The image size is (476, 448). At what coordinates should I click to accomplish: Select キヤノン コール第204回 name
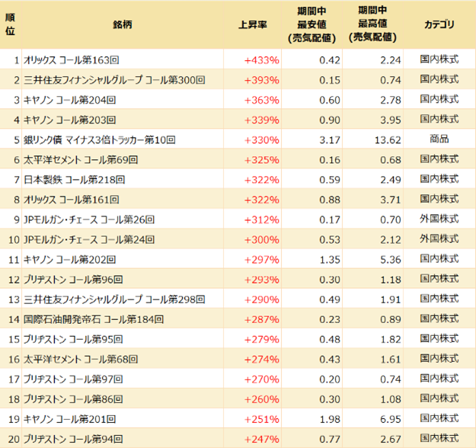point(69,100)
